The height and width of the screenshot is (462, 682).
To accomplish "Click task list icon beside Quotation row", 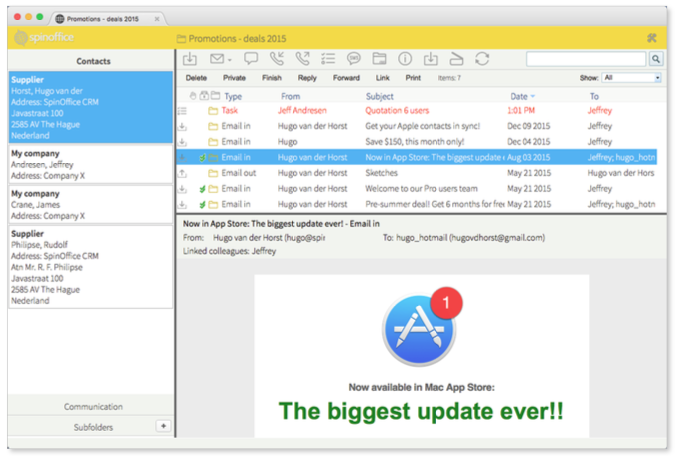I will (182, 111).
